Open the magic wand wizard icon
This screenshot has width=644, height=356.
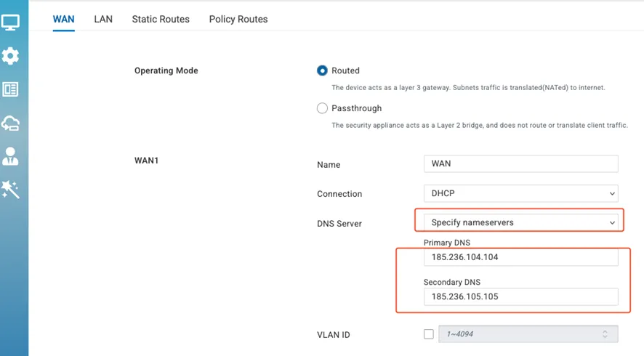pos(10,190)
